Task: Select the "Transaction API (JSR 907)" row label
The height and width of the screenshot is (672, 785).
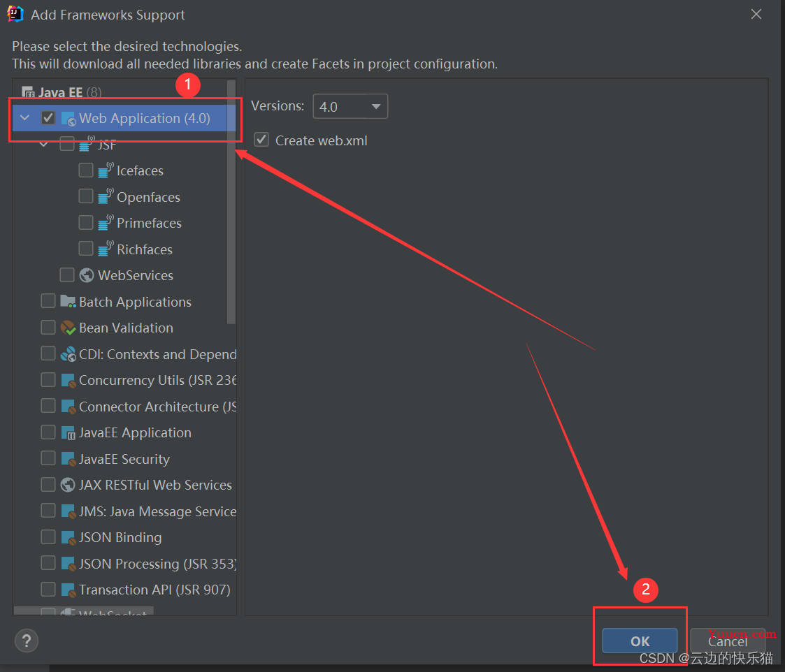Action: (154, 590)
